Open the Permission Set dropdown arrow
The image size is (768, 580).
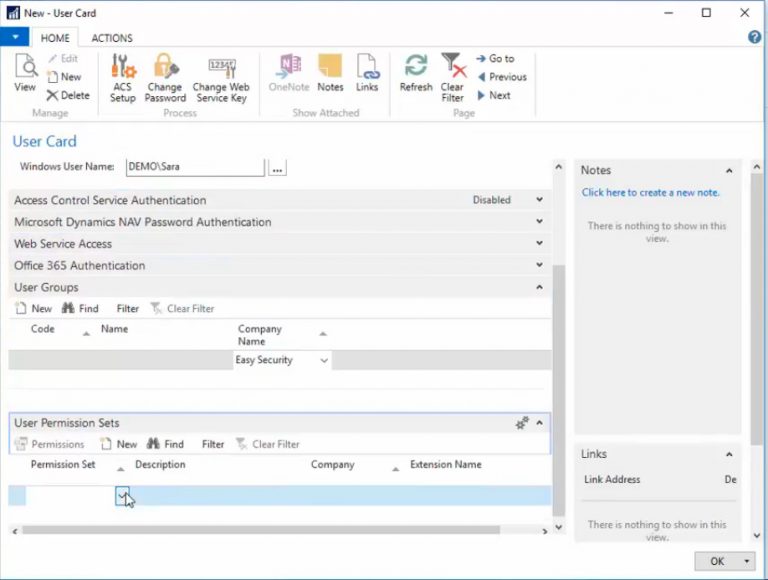pos(122,495)
